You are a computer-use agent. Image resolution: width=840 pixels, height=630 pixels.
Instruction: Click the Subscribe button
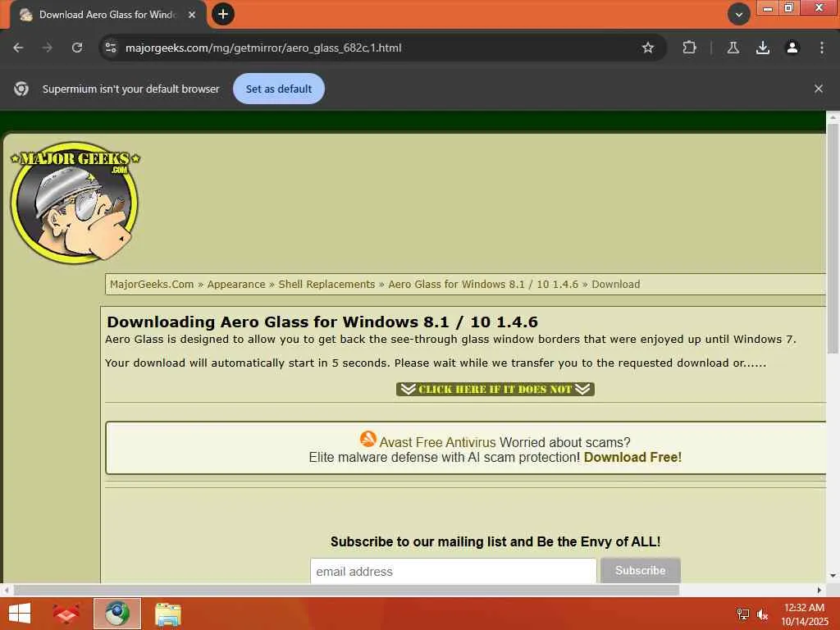640,571
